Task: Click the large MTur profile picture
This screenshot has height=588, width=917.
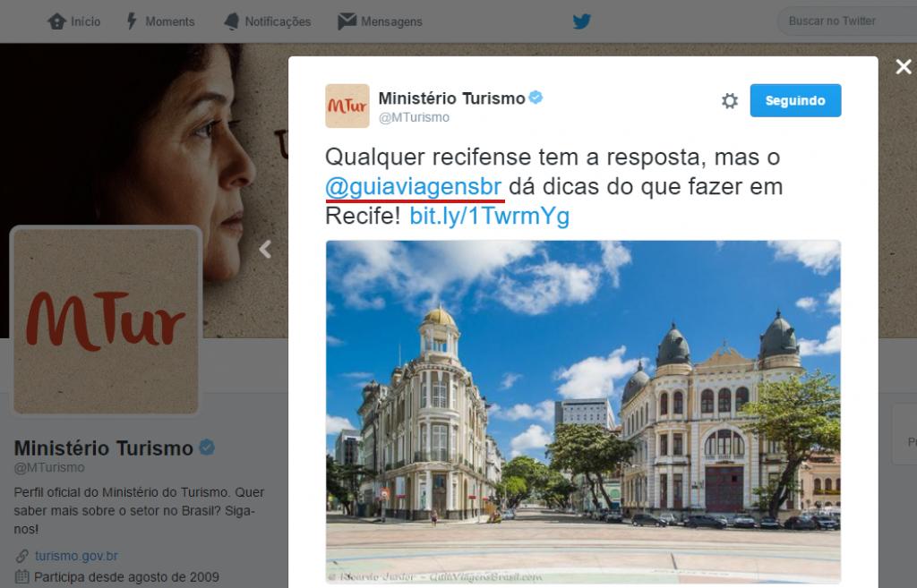Action: tap(106, 321)
